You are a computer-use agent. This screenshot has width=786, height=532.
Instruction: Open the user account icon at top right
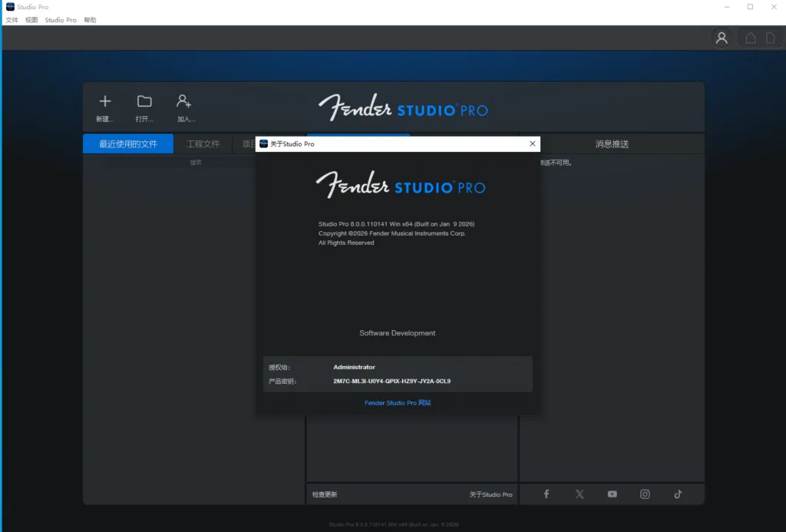click(722, 38)
